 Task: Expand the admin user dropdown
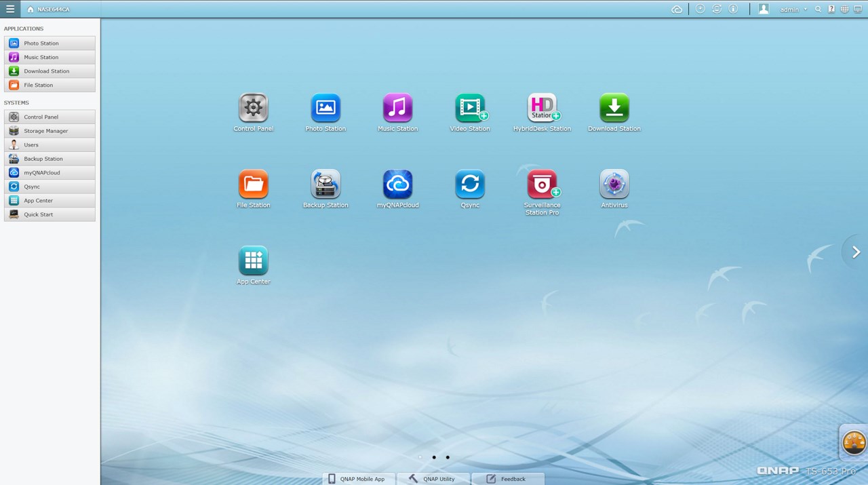(x=793, y=9)
